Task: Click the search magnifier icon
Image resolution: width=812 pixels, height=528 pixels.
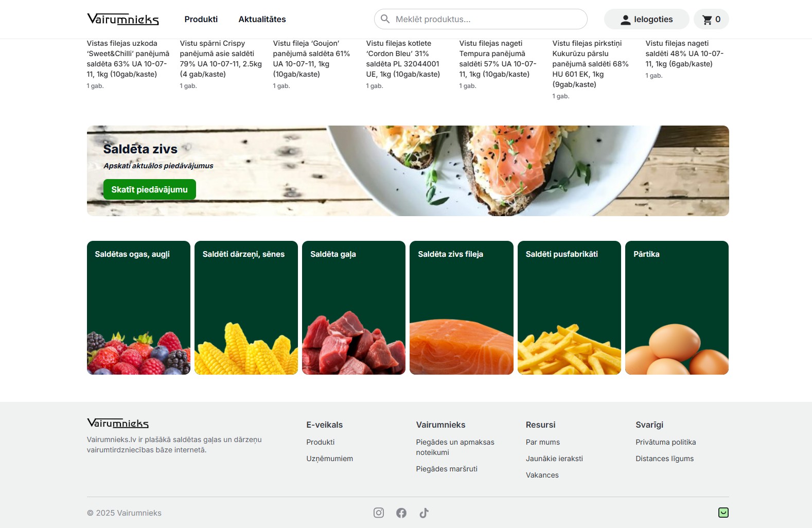Action: coord(385,19)
